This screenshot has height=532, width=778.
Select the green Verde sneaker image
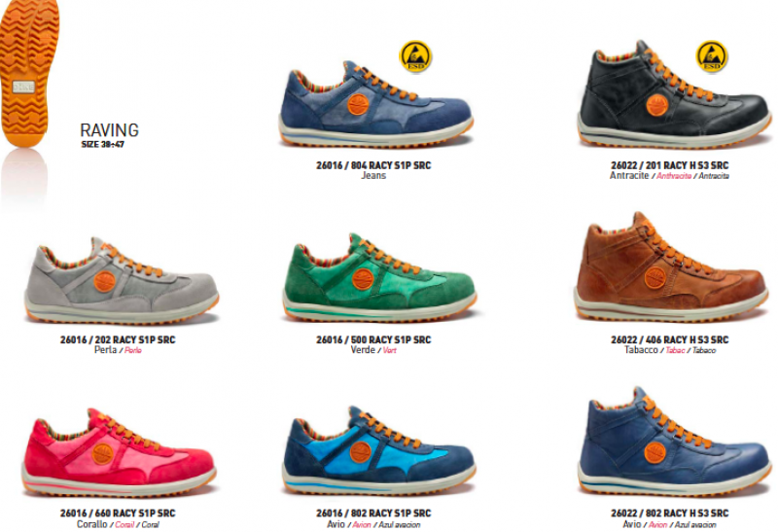(379, 278)
